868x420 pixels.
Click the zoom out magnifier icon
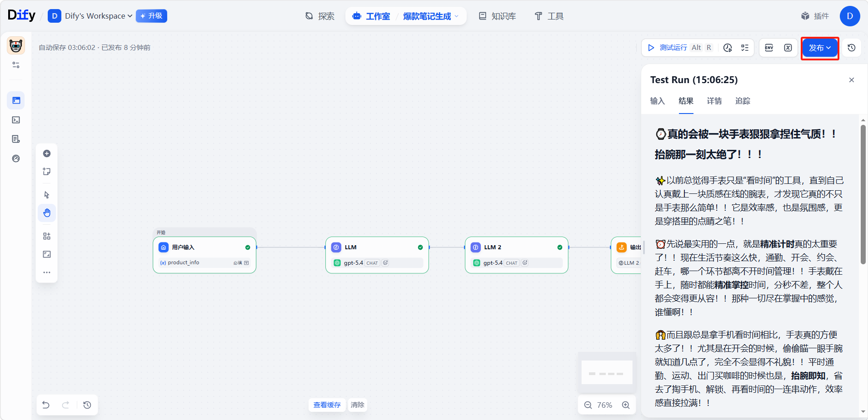tap(588, 405)
